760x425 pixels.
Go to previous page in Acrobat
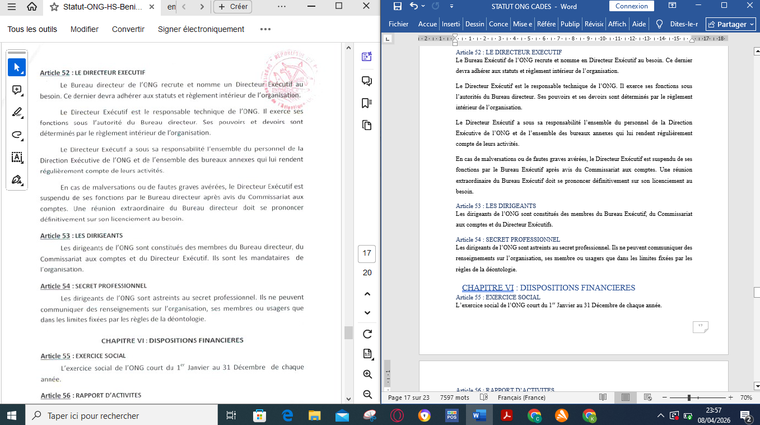pyautogui.click(x=367, y=294)
